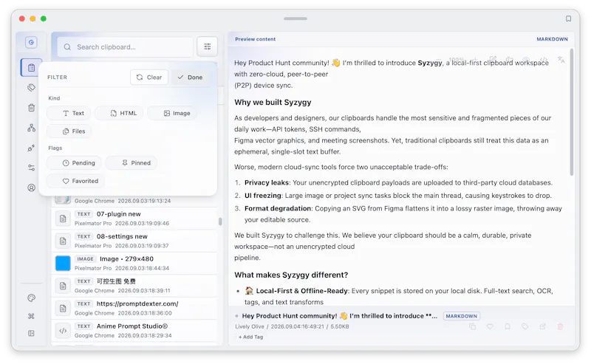Click the Preview content header label
591x364 pixels.
(255, 39)
